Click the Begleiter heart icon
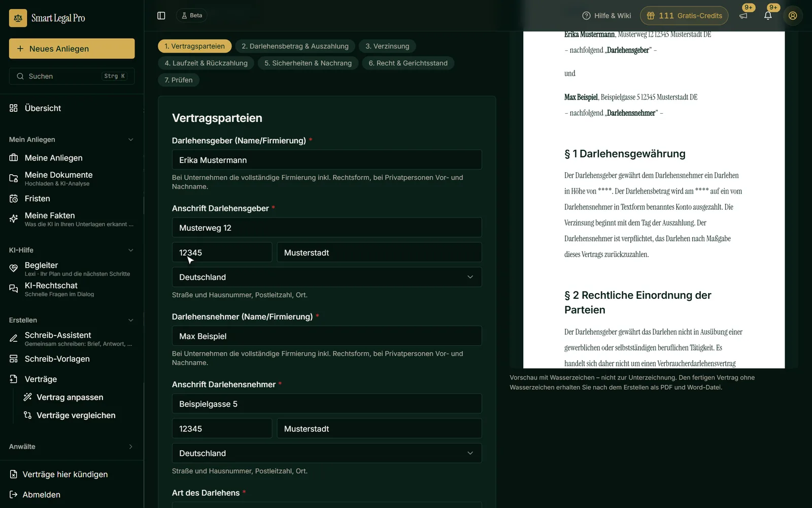Screen dimensions: 812x508 coord(14,268)
